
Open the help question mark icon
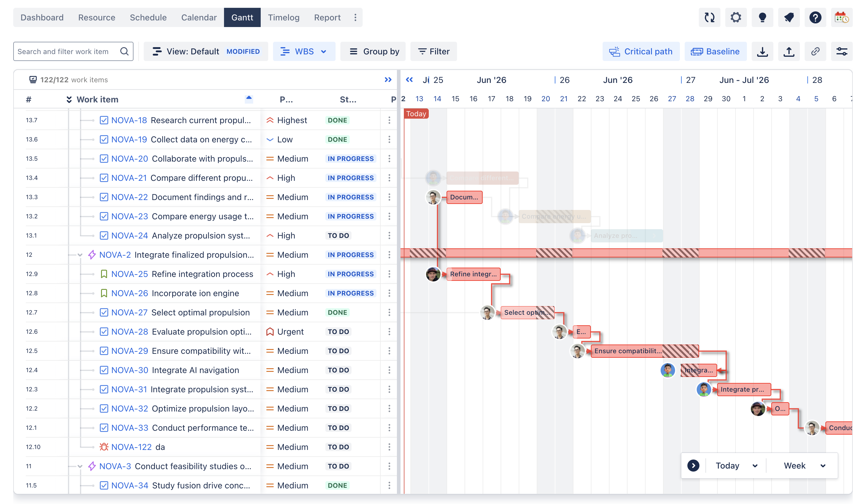pos(815,17)
